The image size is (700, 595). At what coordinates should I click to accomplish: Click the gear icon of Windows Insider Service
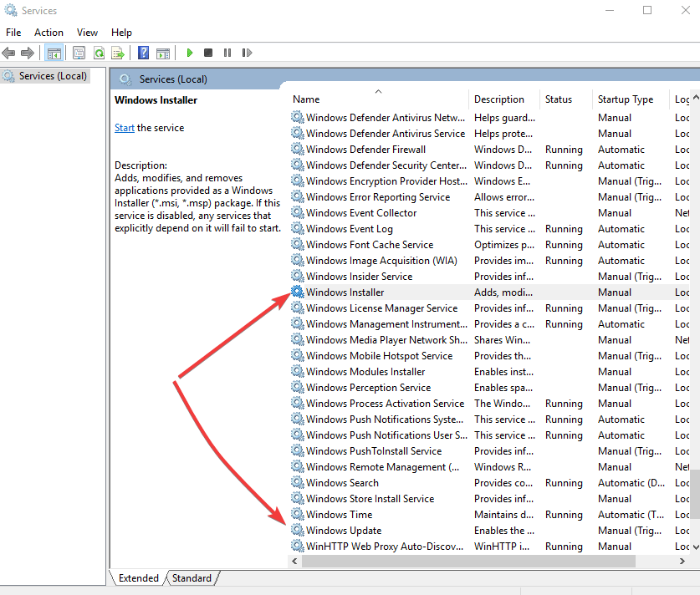(x=298, y=276)
